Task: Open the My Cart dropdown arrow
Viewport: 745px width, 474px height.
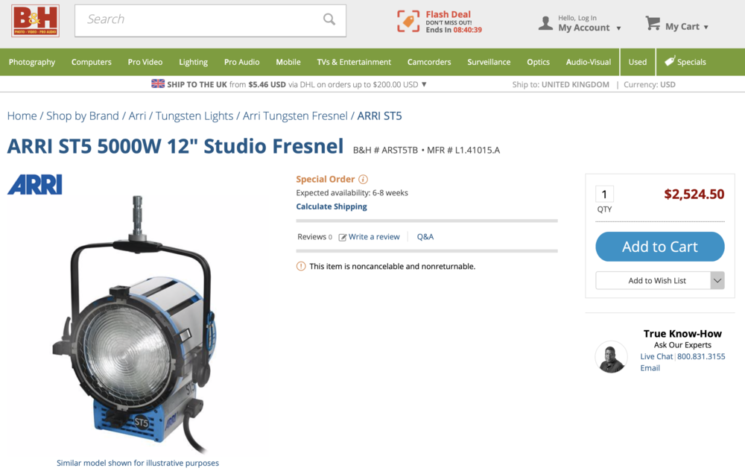Action: pos(706,27)
